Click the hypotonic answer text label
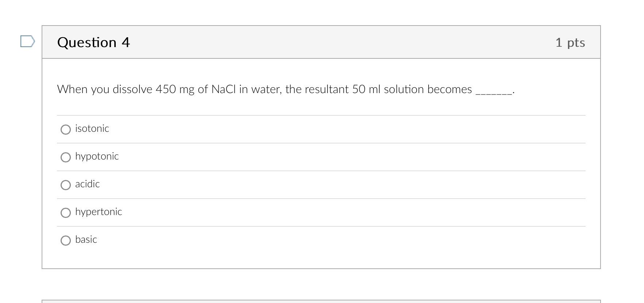Image resolution: width=644 pixels, height=303 pixels. click(x=97, y=156)
